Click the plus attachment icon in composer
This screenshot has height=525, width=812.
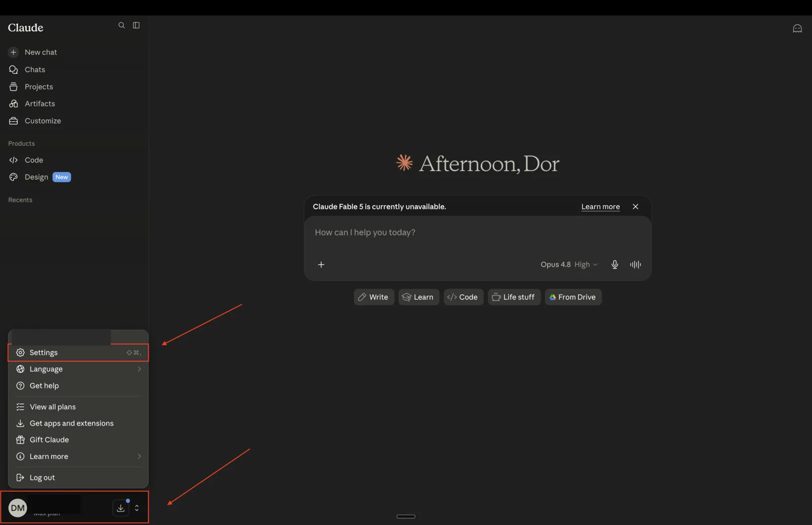click(x=321, y=265)
